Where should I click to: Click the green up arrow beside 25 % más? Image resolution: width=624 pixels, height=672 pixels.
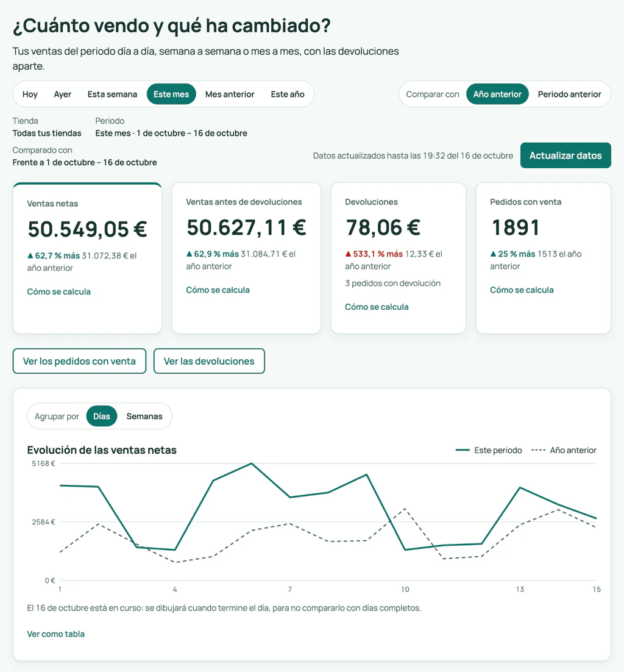(493, 254)
